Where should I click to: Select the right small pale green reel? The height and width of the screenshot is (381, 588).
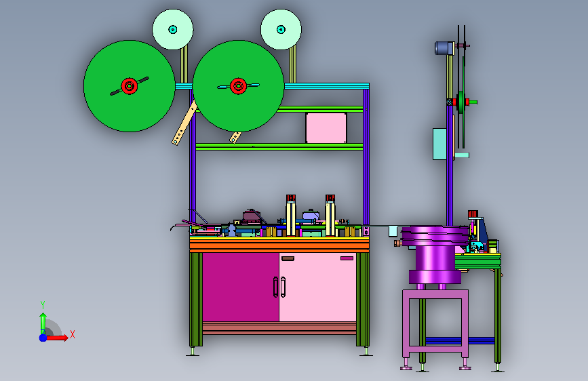pos(281,29)
